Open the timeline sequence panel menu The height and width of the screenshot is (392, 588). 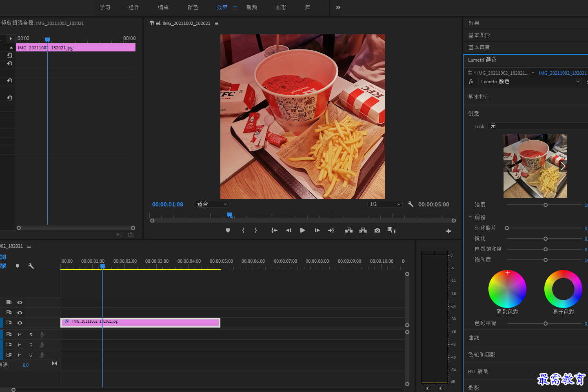coord(29,246)
